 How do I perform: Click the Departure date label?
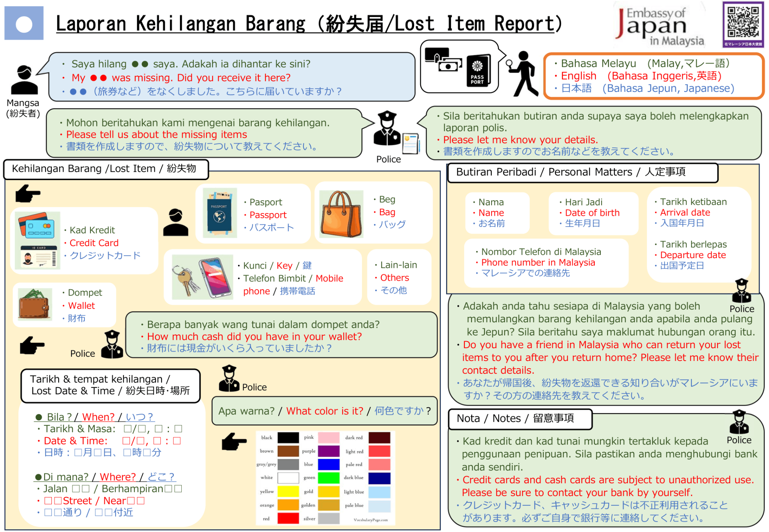(692, 255)
